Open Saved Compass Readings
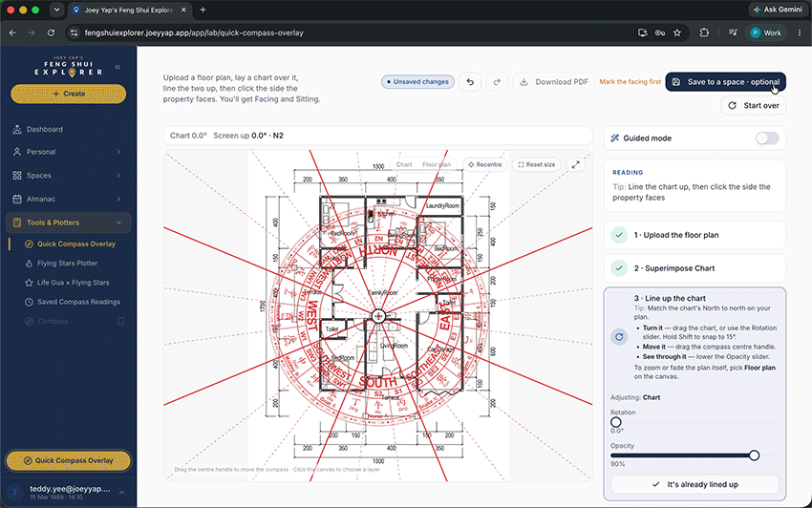 pyautogui.click(x=78, y=302)
